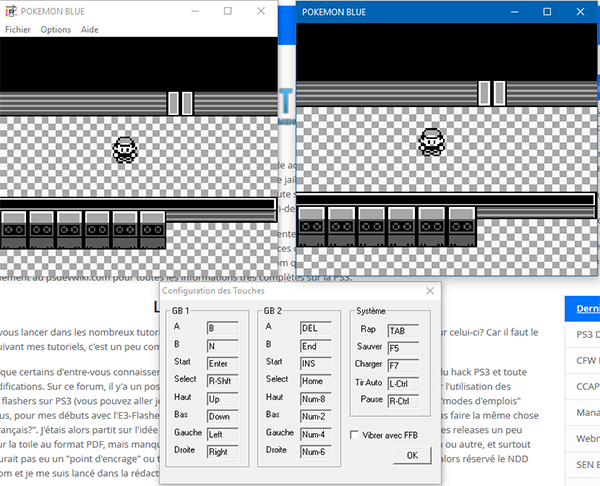This screenshot has height=486, width=600.
Task: Select the GB 2 Gauche field showing Num-4
Action: click(316, 434)
